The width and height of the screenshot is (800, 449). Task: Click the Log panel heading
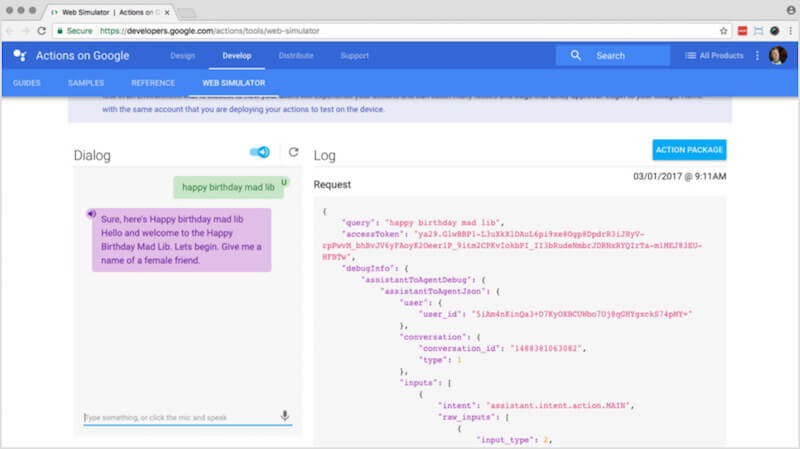[x=324, y=155]
